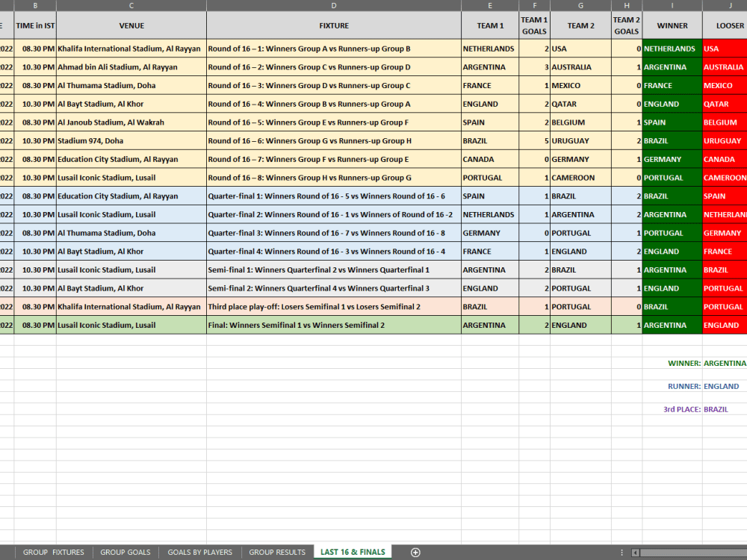Image resolution: width=747 pixels, height=560 pixels.
Task: Click the TEAM 1 header cell
Action: [490, 25]
